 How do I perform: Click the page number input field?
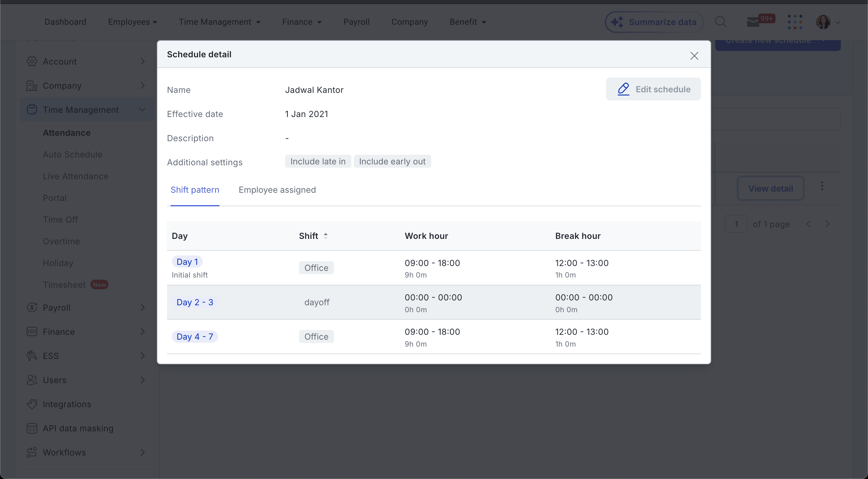pyautogui.click(x=736, y=224)
